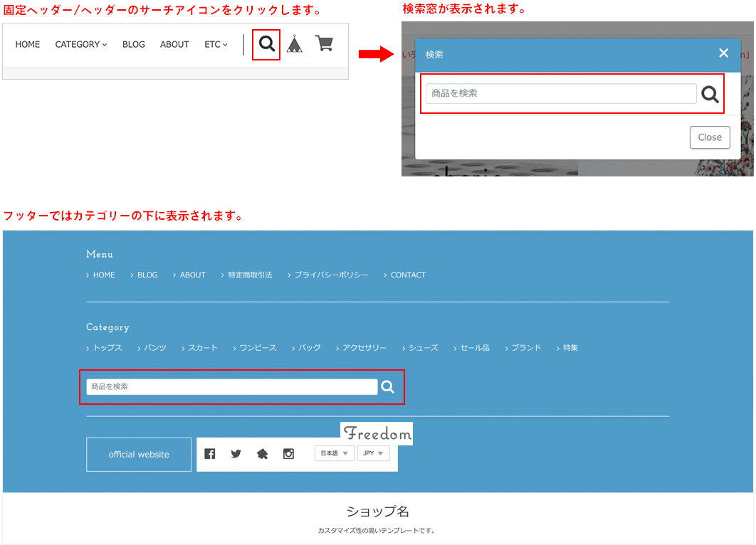Click the search icon in the popup dialog
756x545 pixels.
point(710,94)
